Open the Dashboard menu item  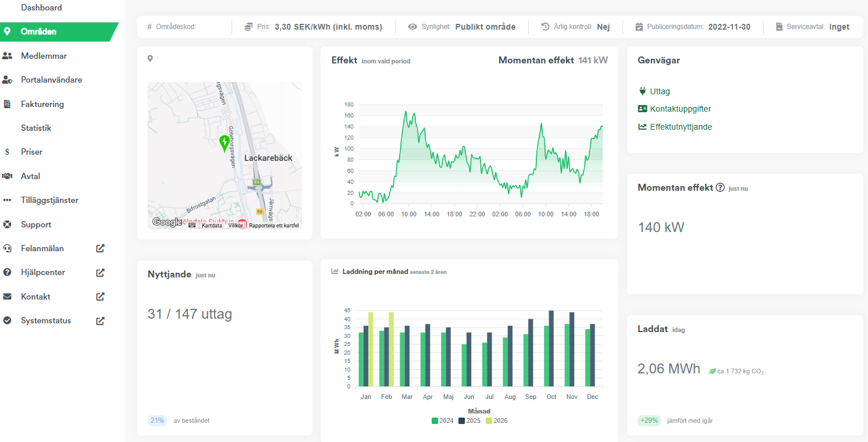[x=41, y=8]
